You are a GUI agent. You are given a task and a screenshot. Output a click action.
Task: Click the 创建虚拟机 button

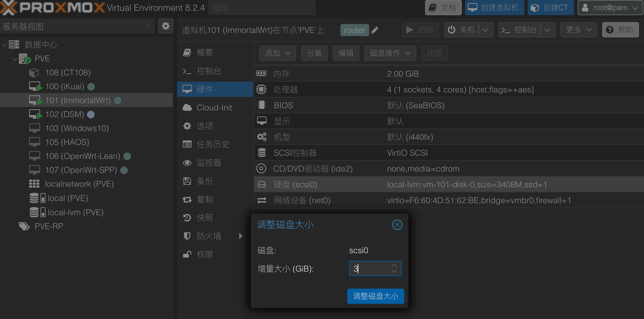[494, 8]
